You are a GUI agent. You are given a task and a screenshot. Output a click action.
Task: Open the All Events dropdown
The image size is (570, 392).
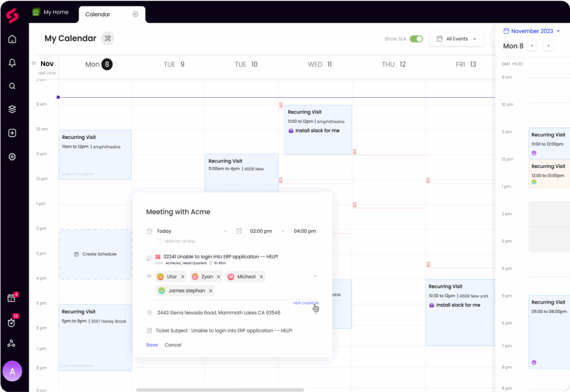pos(457,39)
